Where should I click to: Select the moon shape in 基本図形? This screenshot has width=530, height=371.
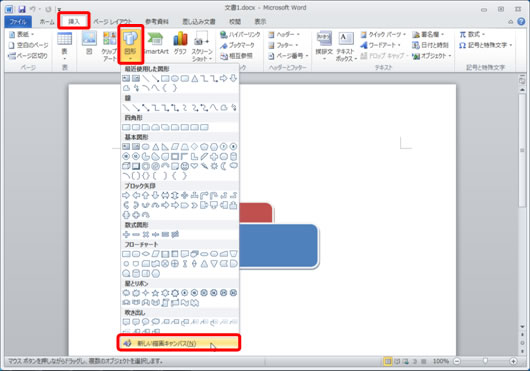click(x=224, y=166)
